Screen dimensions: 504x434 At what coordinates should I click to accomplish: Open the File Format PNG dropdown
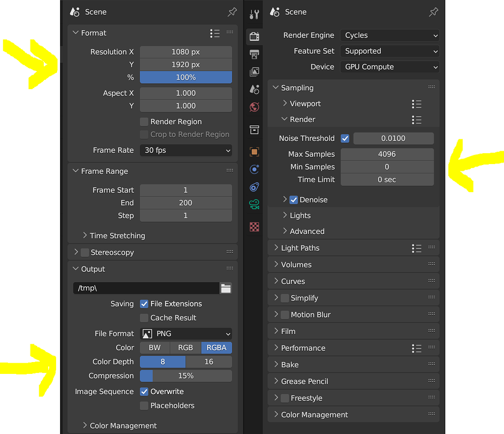click(x=186, y=334)
